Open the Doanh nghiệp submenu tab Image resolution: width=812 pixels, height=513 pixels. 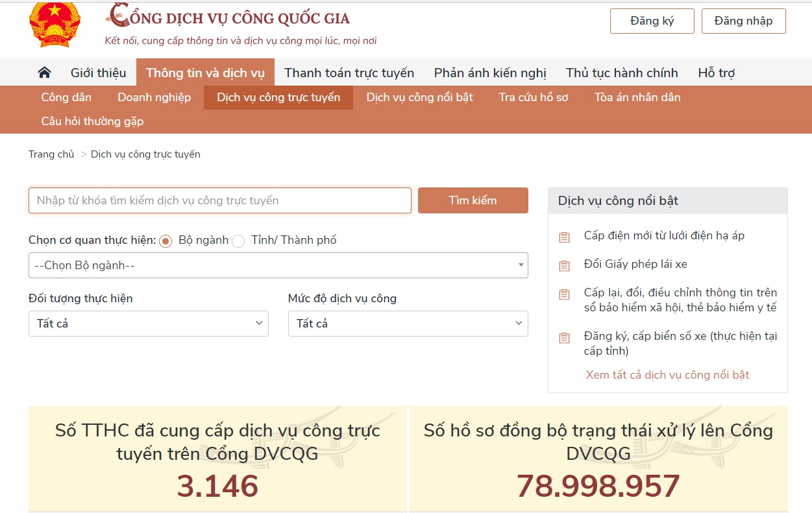[x=154, y=97]
